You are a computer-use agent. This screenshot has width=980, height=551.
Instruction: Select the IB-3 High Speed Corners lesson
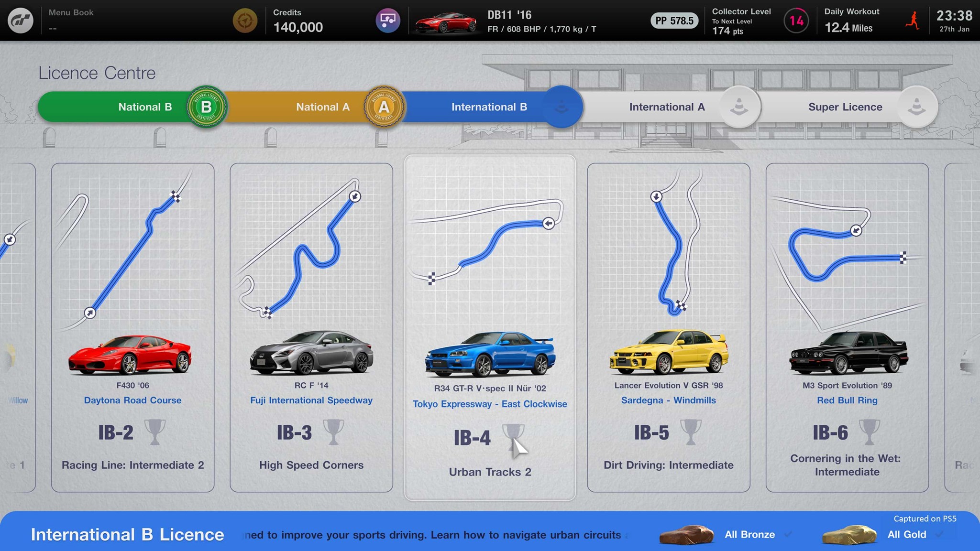[x=311, y=330]
